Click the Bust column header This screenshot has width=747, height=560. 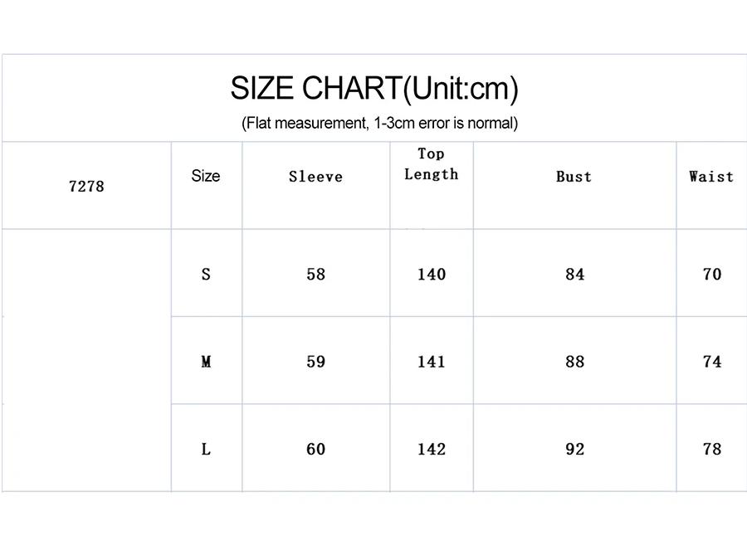coord(574,177)
